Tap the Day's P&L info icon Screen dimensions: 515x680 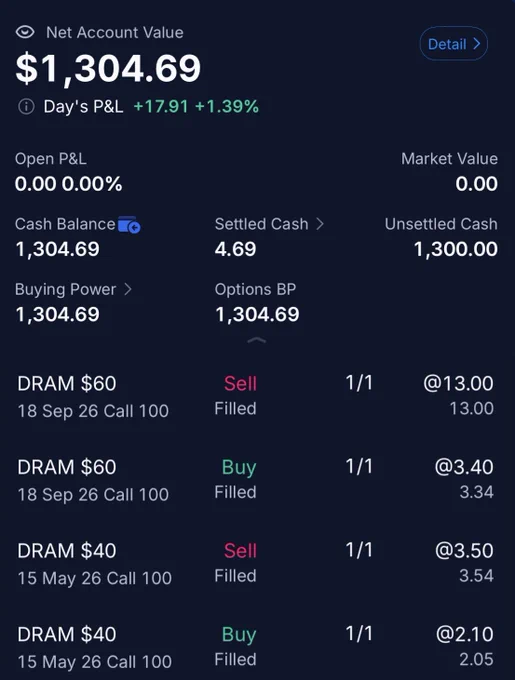pos(26,106)
